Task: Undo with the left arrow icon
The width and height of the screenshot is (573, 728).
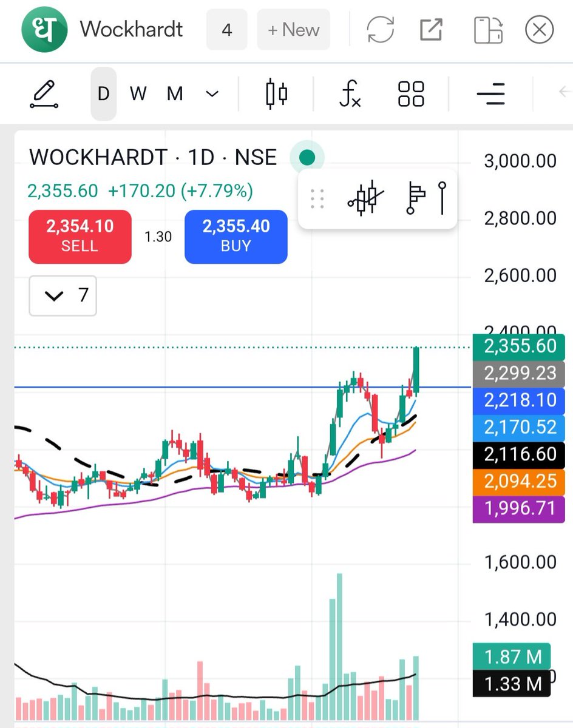Action: tap(565, 93)
